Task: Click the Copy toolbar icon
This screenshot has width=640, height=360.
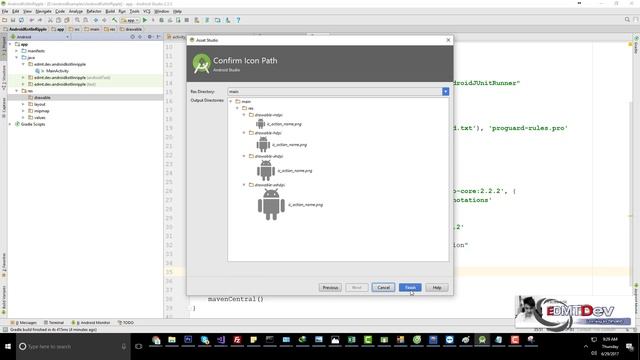Action: pyautogui.click(x=58, y=20)
